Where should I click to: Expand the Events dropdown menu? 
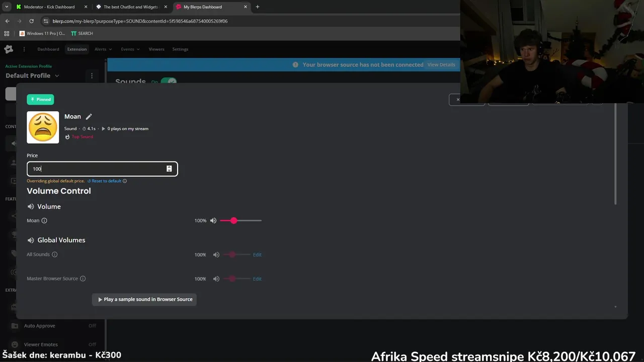pyautogui.click(x=130, y=49)
